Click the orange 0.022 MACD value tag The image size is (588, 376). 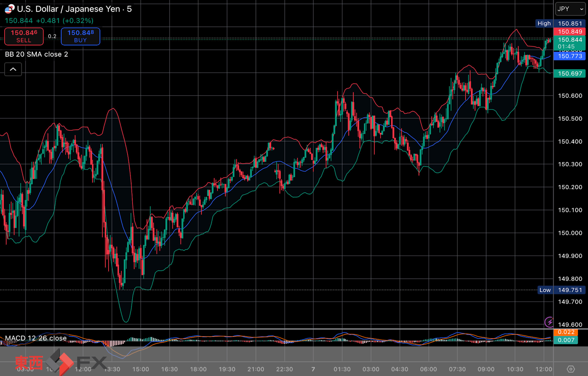[x=566, y=332]
